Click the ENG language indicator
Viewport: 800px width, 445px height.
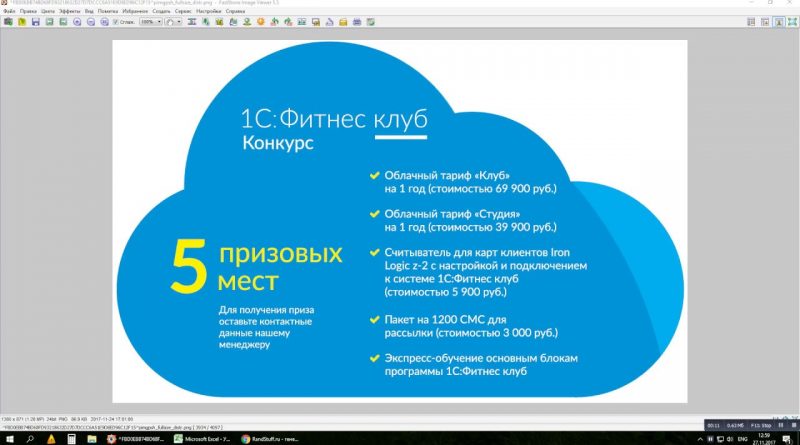[742, 439]
